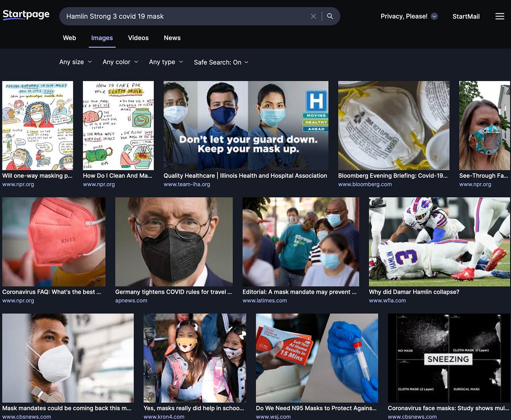Open the 'Feeling awkward in your mask' comic thumbnail
The height and width of the screenshot is (420, 511).
pos(38,126)
